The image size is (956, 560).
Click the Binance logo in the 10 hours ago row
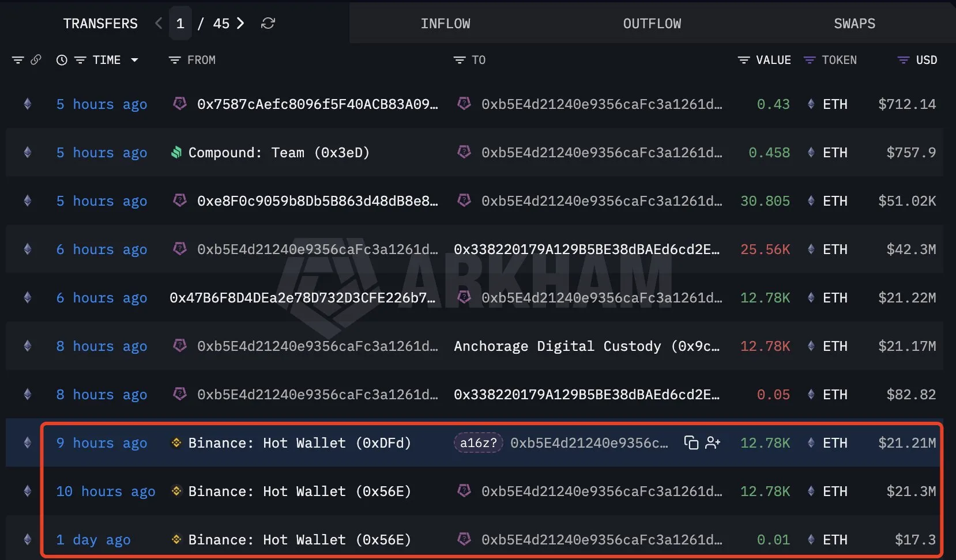click(176, 491)
